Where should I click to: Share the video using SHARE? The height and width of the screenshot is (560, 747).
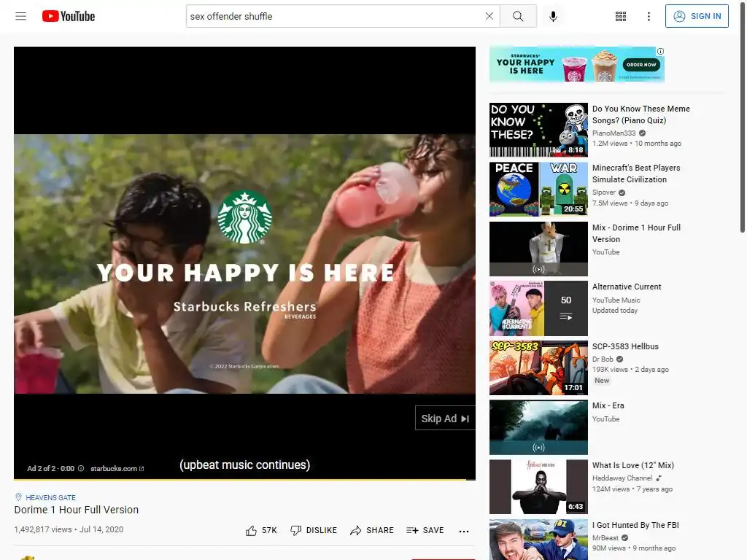pos(371,531)
